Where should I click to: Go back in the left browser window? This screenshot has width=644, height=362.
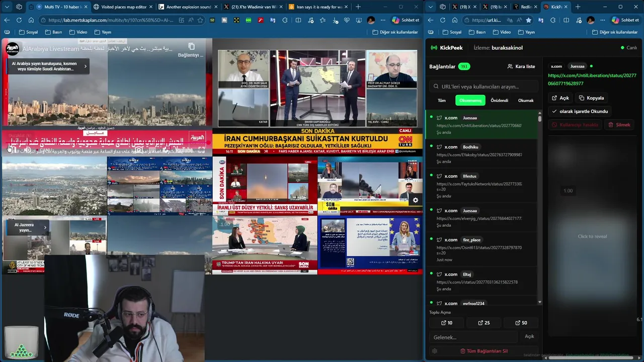click(7, 20)
